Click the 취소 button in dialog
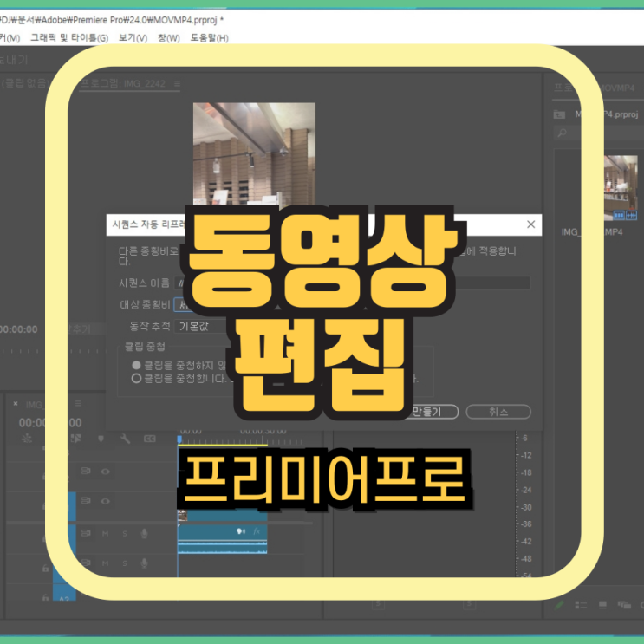Screen dimensions: 644x644 (498, 412)
